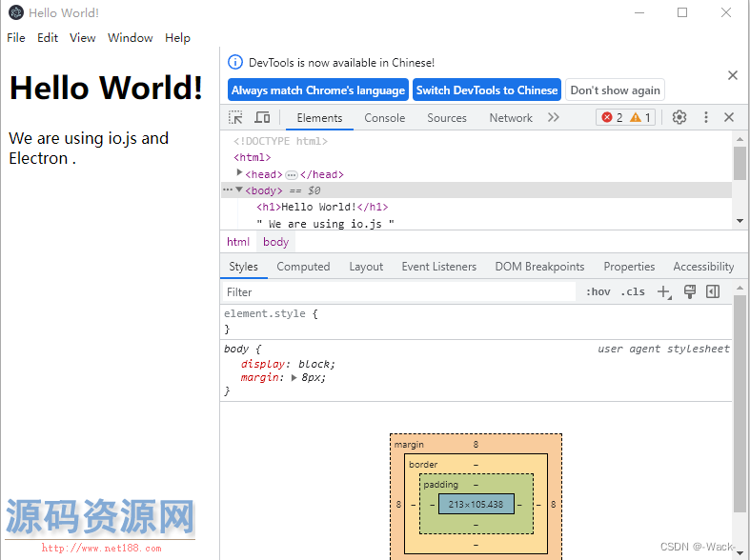Select the DOCTYPE html line
Image resolution: width=750 pixels, height=560 pixels.
(280, 141)
